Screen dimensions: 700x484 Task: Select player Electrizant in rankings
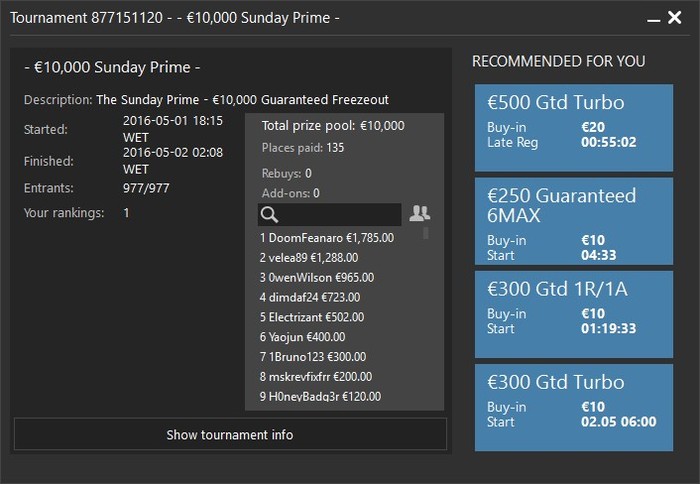[312, 317]
